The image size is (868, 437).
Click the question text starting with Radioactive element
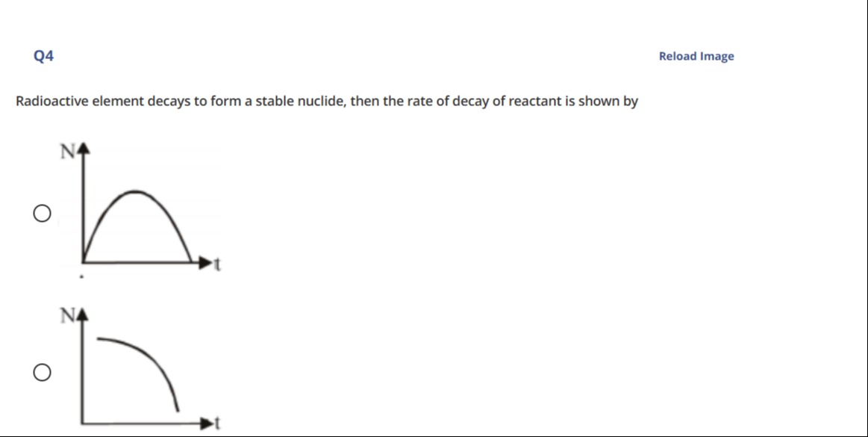(327, 102)
